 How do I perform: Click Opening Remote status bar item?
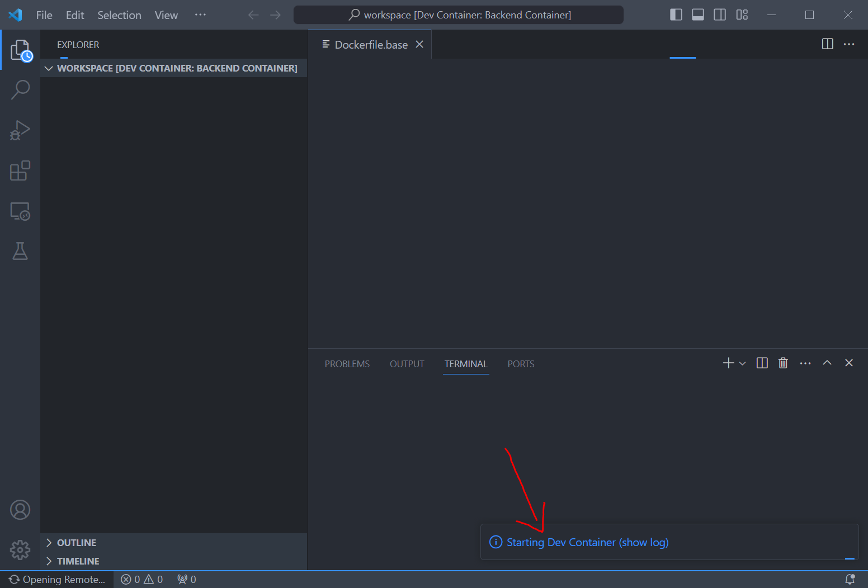tap(57, 580)
